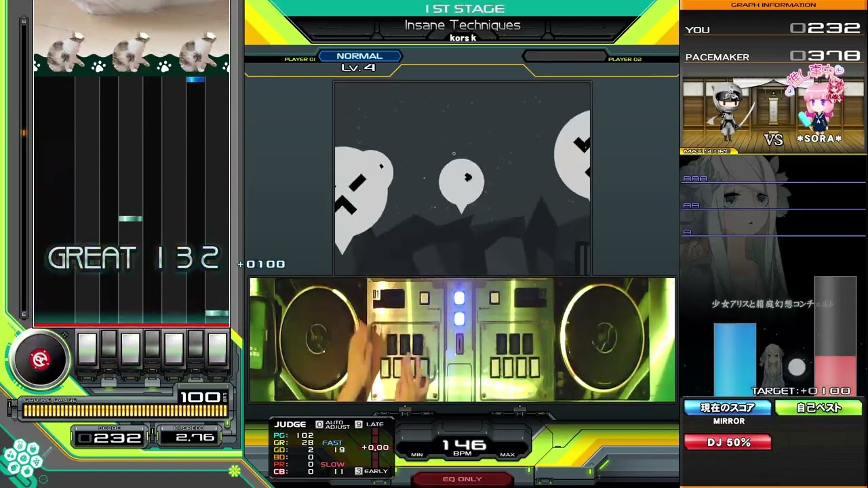Click the timing offset meter showing +0.00
This screenshot has height=488, width=868.
point(375,447)
